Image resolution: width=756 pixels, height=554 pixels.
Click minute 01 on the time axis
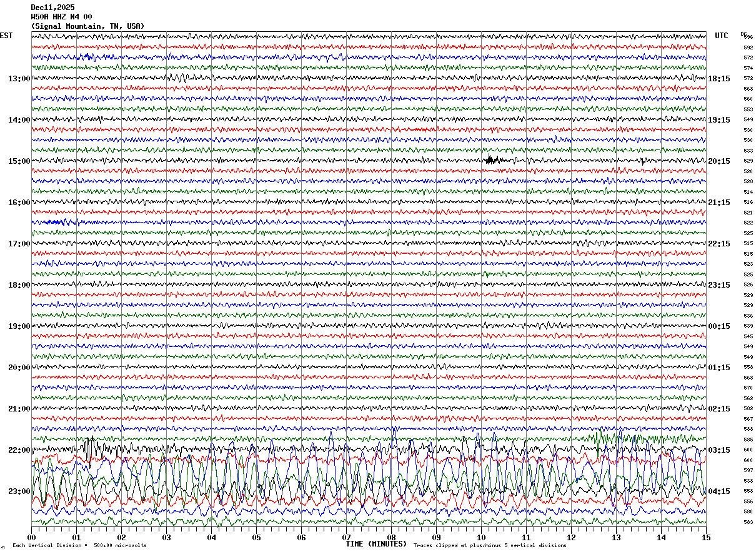[x=76, y=537]
